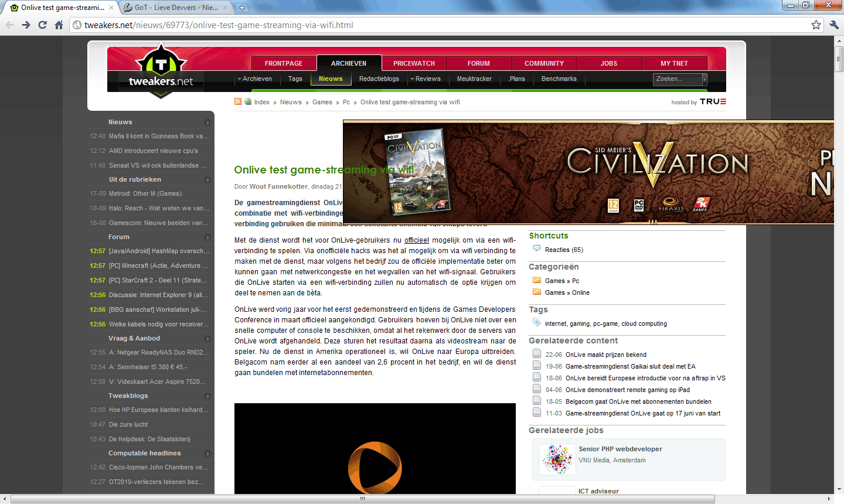Click the search button next to Zoeken field
This screenshot has width=844, height=504.
point(705,79)
